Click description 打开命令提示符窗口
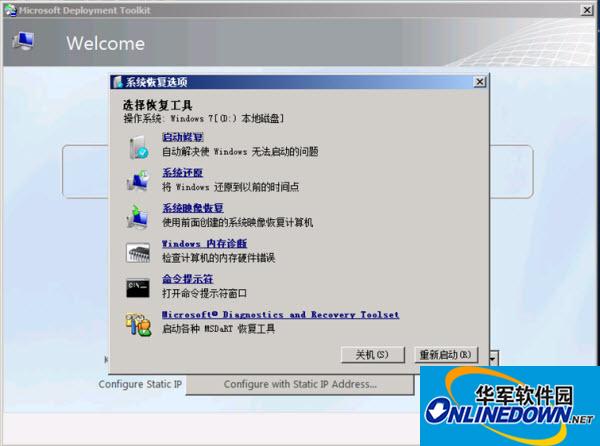Screen dimensions: 600x446 coord(204,294)
